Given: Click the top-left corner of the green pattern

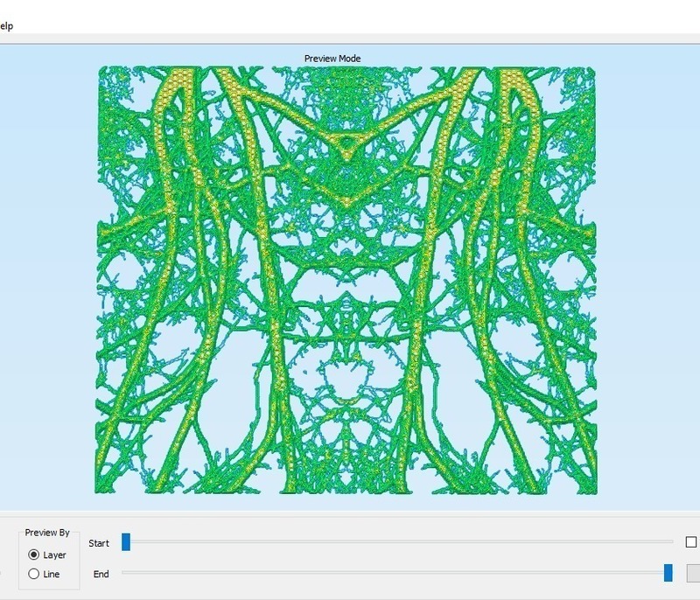Looking at the screenshot, I should [99, 69].
